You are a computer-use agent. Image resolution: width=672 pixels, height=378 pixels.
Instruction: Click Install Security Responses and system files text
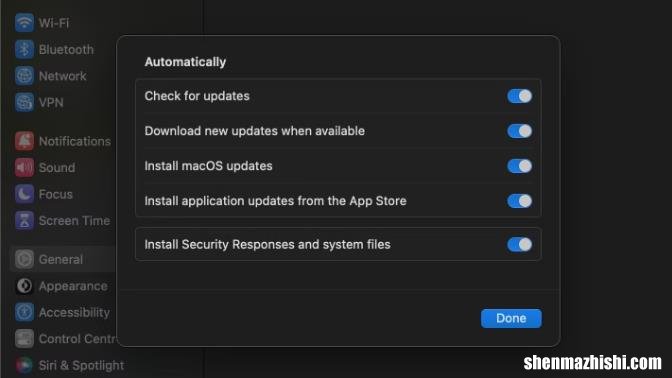[x=267, y=245]
